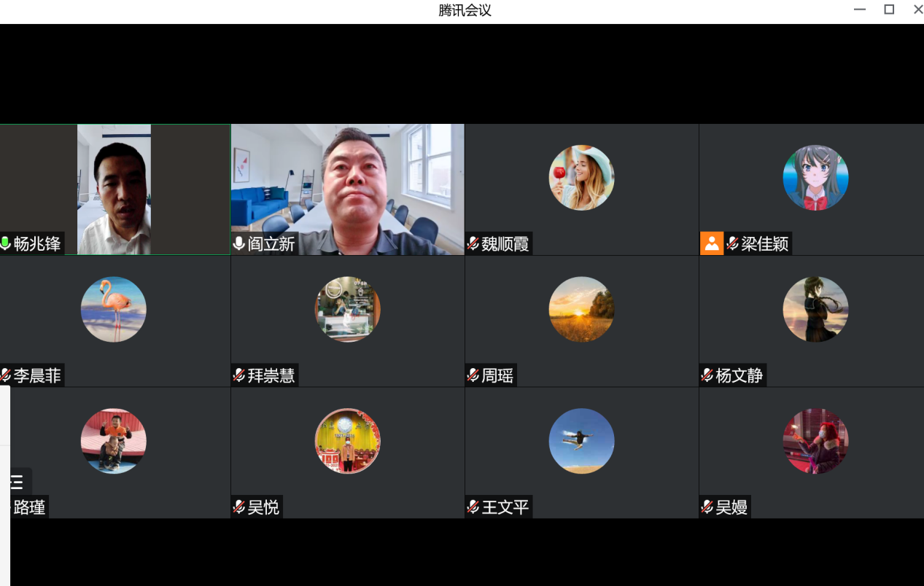Viewport: 924px width, 586px height.
Task: Click the 路瑾 participant name label
Action: click(x=29, y=507)
